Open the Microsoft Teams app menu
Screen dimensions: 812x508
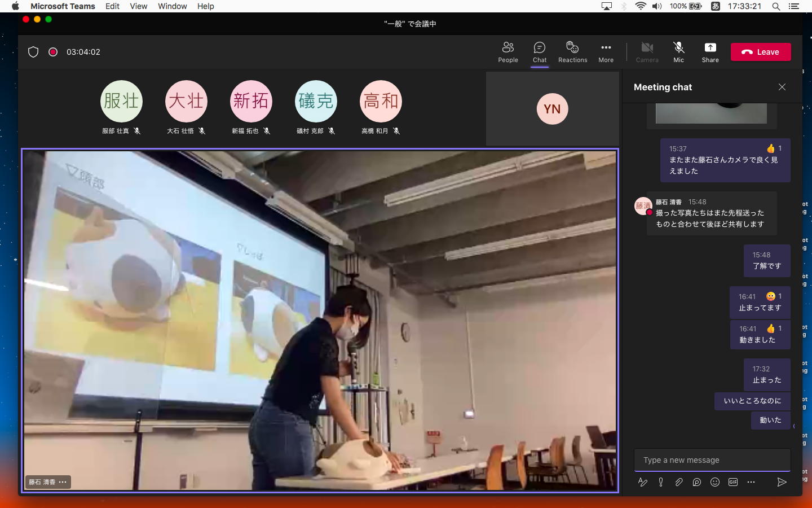pos(63,6)
